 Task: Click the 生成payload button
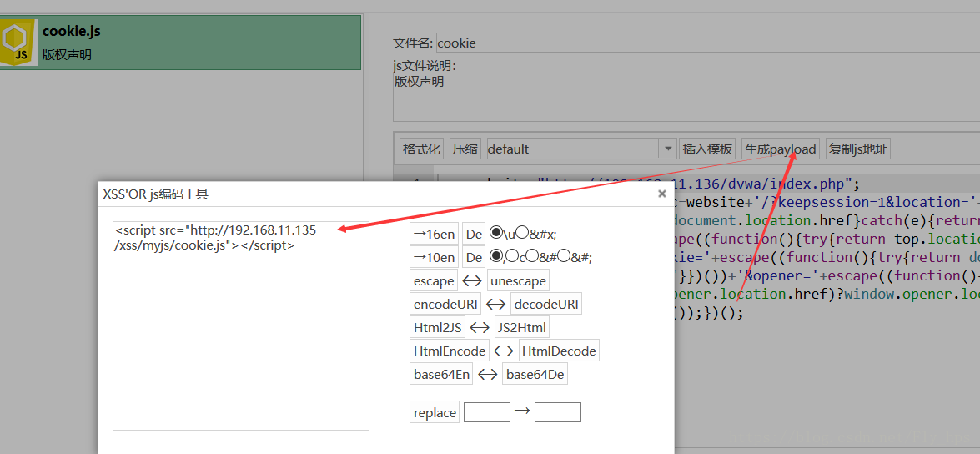click(781, 149)
